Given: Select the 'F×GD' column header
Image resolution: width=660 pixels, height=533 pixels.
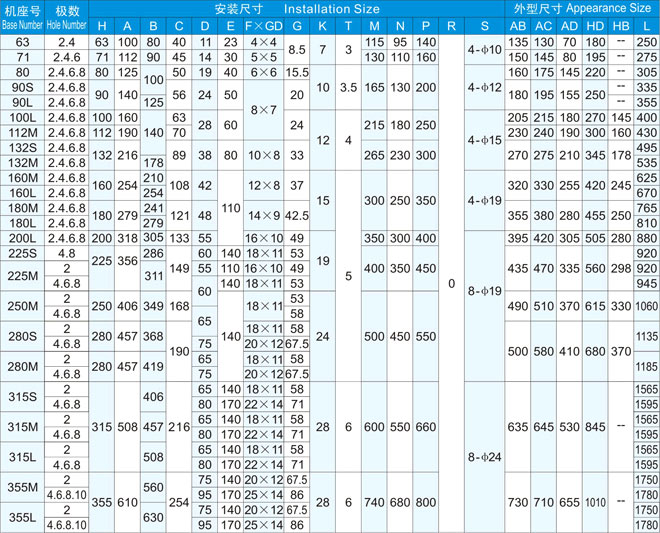Looking at the screenshot, I should (263, 26).
